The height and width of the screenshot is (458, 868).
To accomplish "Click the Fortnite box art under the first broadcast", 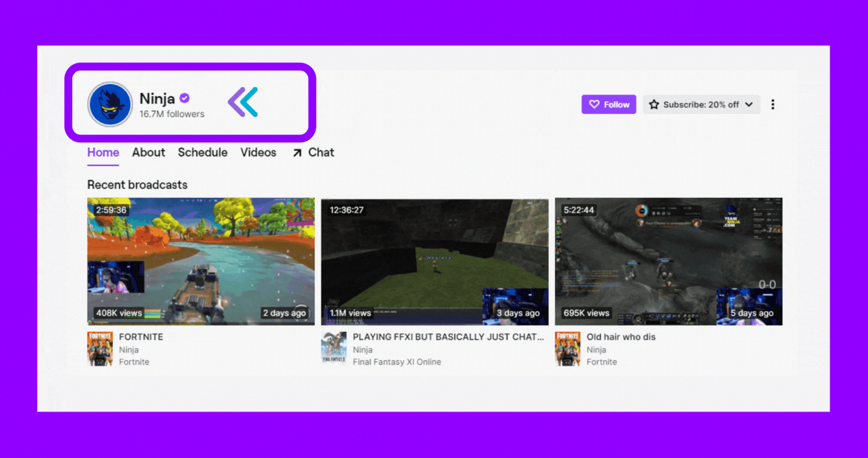I will 100,349.
